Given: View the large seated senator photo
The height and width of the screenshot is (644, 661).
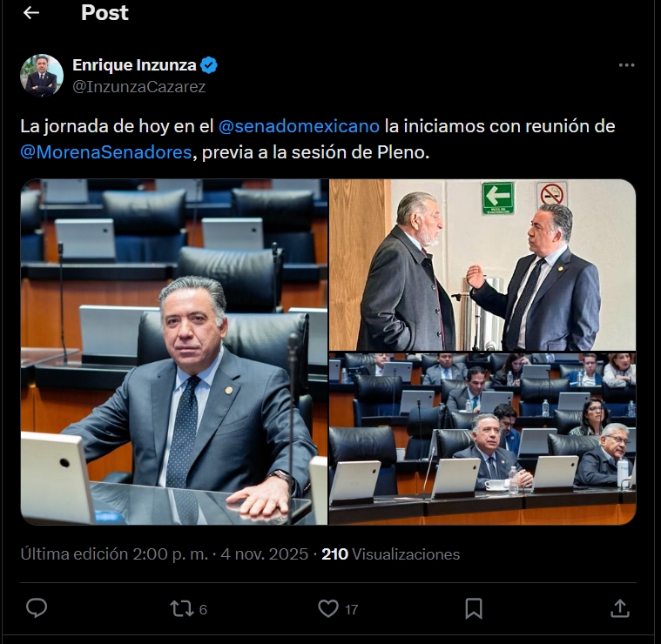Looking at the screenshot, I should (x=174, y=352).
